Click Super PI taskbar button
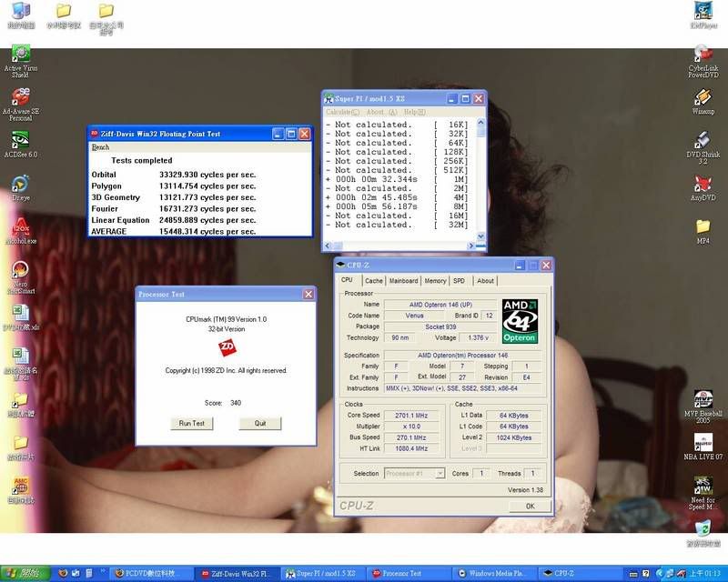The width and height of the screenshot is (728, 582). click(325, 574)
